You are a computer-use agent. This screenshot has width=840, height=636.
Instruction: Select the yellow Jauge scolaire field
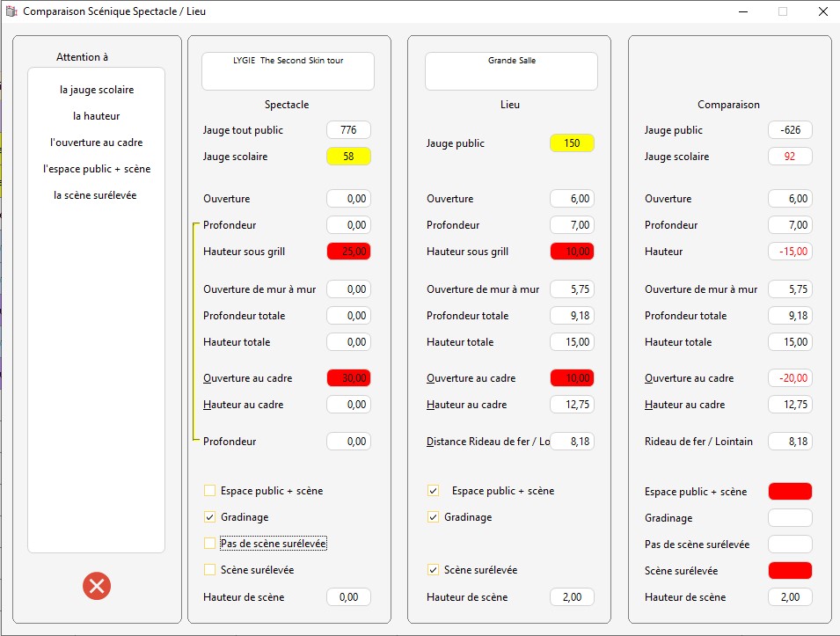pos(348,157)
